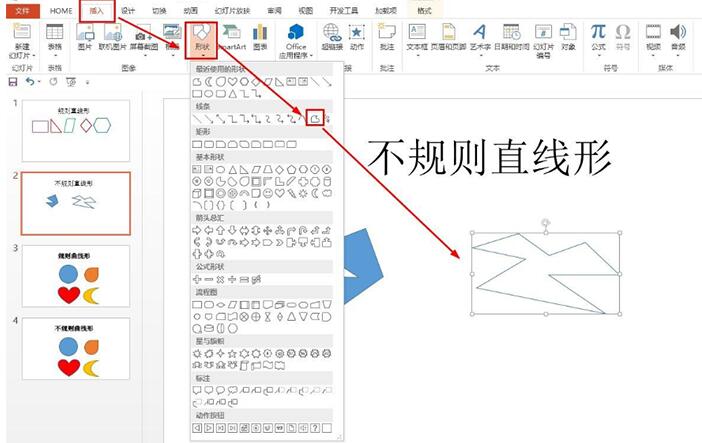
Task: Open Office 应用程序 dropdown
Action: pyautogui.click(x=295, y=41)
